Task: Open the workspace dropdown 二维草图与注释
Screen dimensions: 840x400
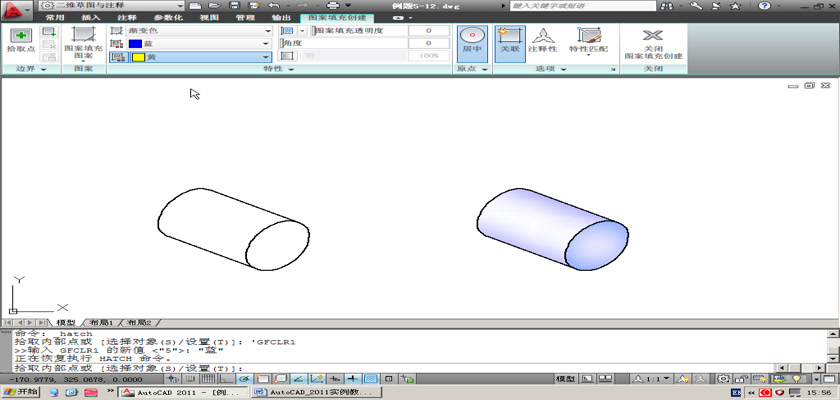Action: 111,5
